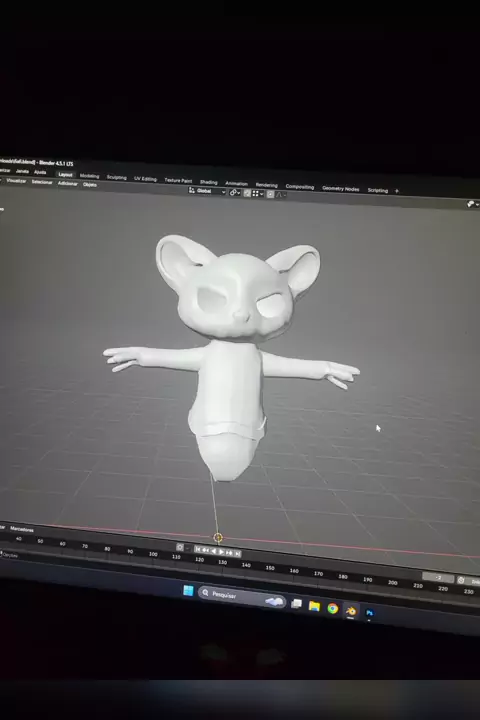Viewport: 480px width, 720px height.
Task: Open the snapping options dropdown
Action: pyautogui.click(x=257, y=194)
